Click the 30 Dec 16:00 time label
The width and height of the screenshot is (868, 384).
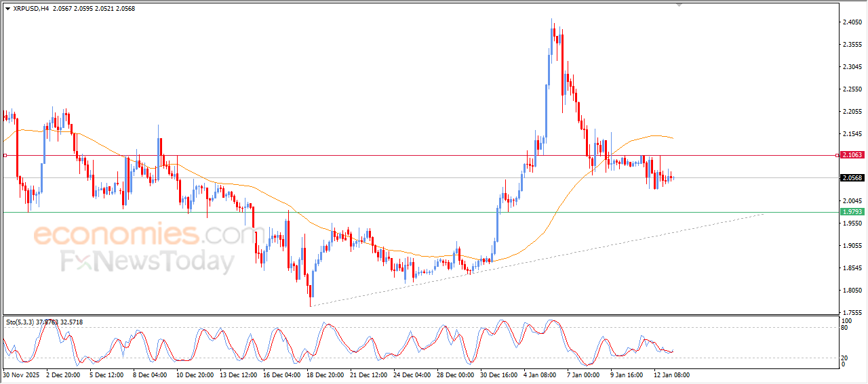pos(498,374)
